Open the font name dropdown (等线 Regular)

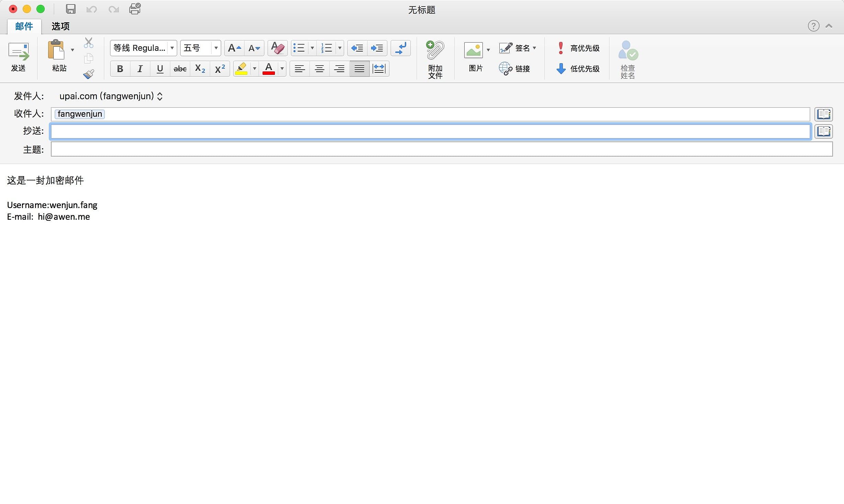point(172,48)
